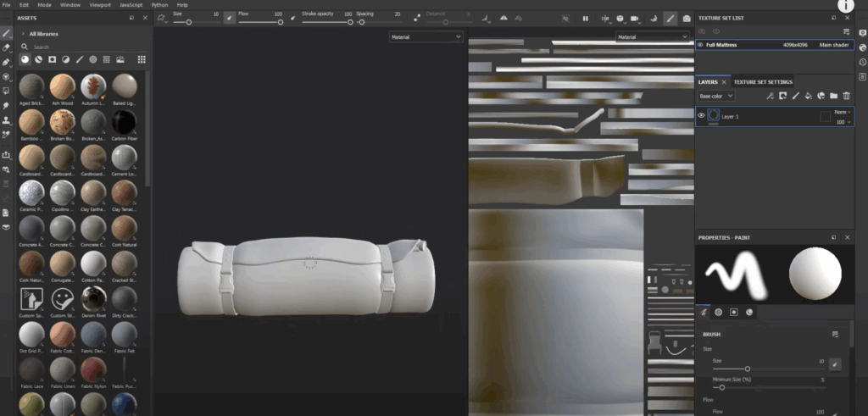
Task: Add paint layer icon in Layers
Action: pyautogui.click(x=795, y=96)
